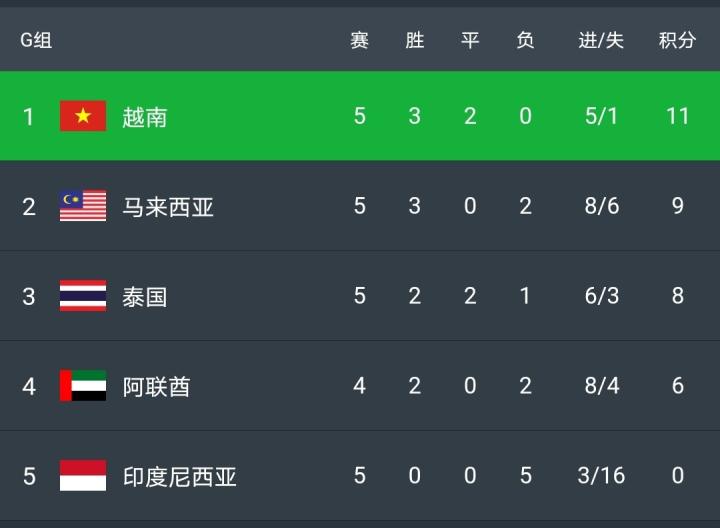The image size is (720, 528).
Task: Open the 马来西亚 team link
Action: [x=168, y=207]
